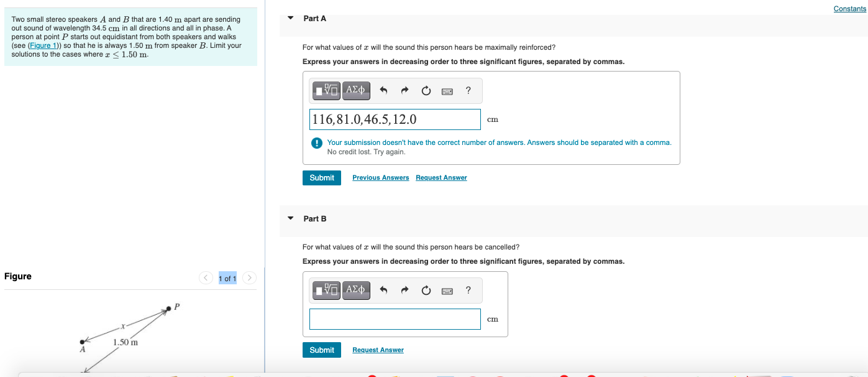Collapse the Part A section
The image size is (868, 377).
(x=290, y=18)
